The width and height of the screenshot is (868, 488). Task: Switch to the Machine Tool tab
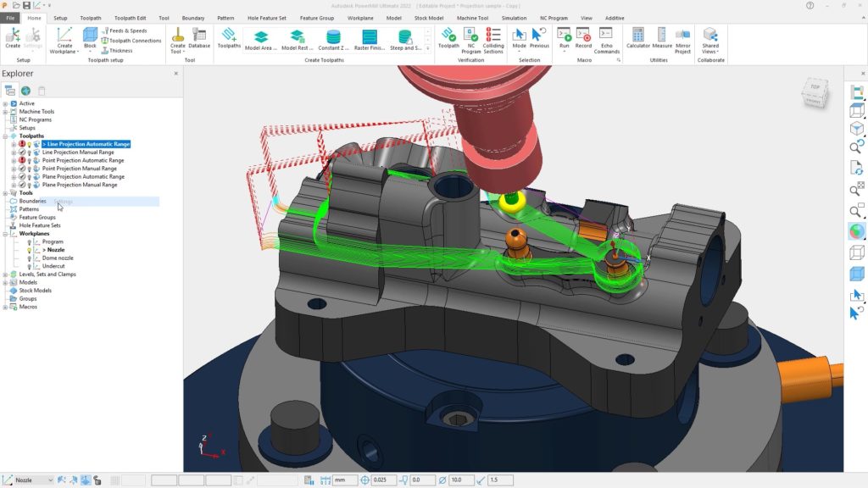point(472,18)
